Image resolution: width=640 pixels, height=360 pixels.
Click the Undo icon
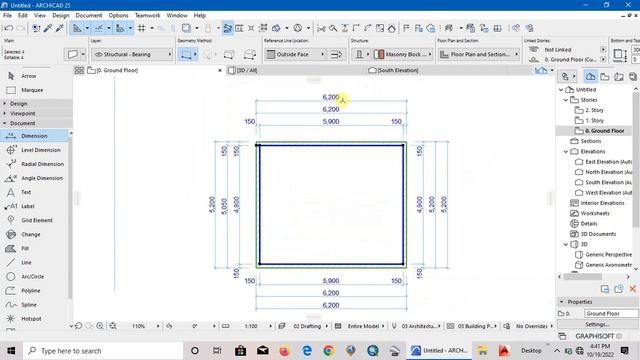[8, 28]
